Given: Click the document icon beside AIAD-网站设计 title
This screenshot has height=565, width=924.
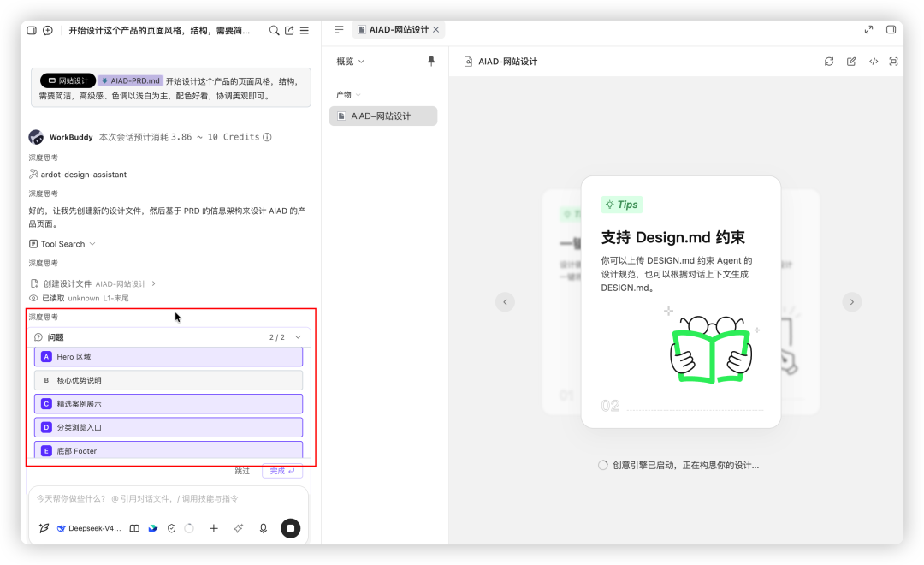Looking at the screenshot, I should (x=468, y=62).
